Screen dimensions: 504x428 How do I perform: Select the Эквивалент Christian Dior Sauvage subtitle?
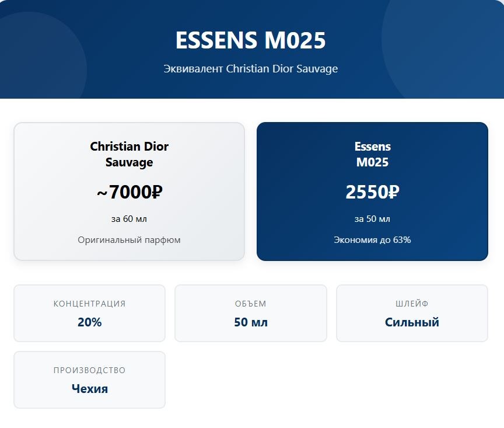click(x=251, y=68)
